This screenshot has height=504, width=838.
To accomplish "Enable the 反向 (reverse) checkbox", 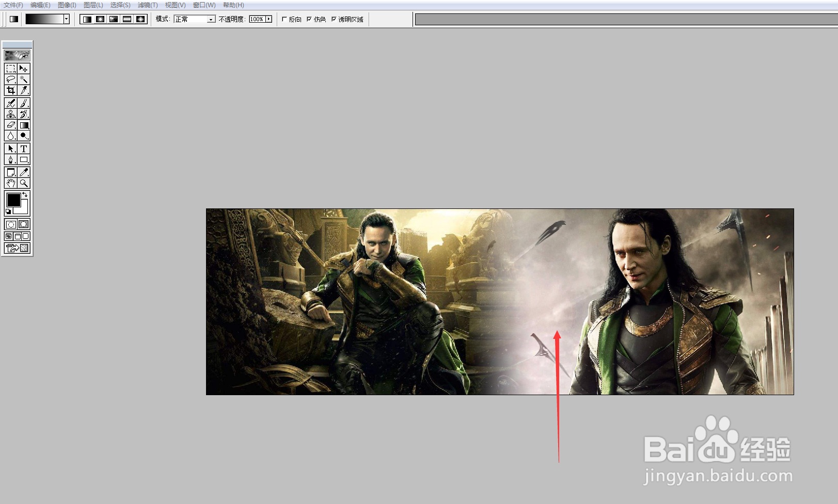I will [x=284, y=19].
